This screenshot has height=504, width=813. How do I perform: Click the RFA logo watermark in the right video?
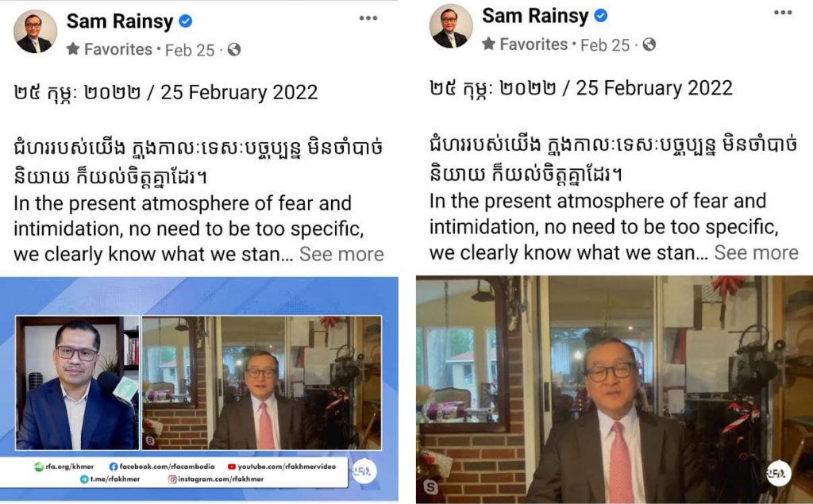tap(778, 473)
